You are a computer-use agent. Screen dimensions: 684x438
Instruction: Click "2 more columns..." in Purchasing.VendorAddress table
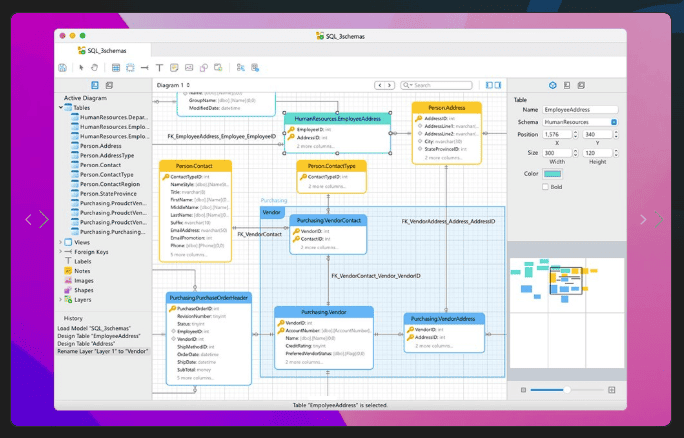click(x=434, y=346)
